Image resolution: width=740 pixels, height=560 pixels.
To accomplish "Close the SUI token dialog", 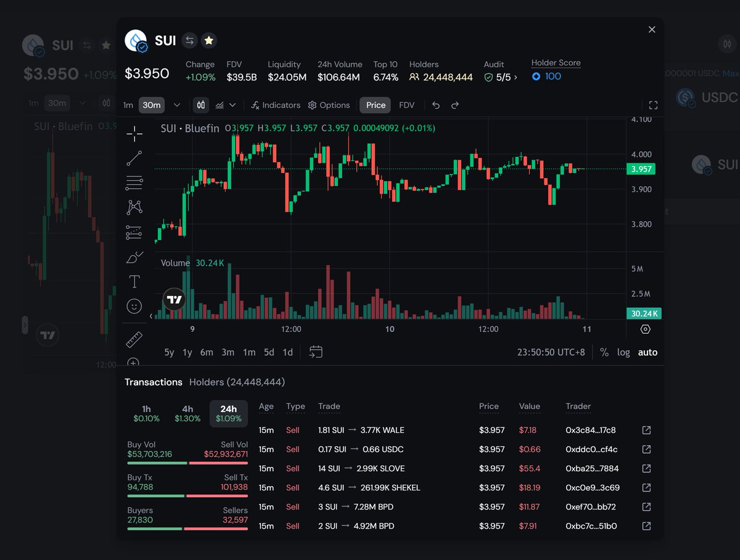I will (652, 30).
